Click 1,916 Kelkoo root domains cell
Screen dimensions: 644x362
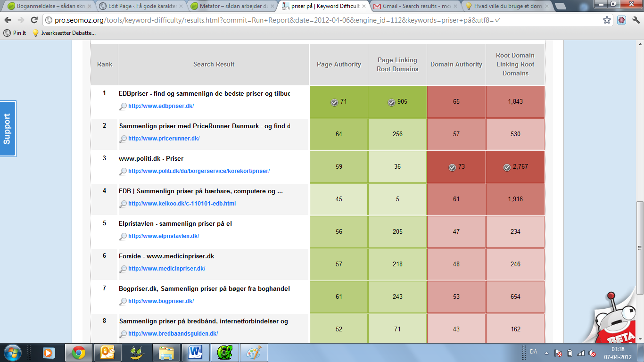515,199
